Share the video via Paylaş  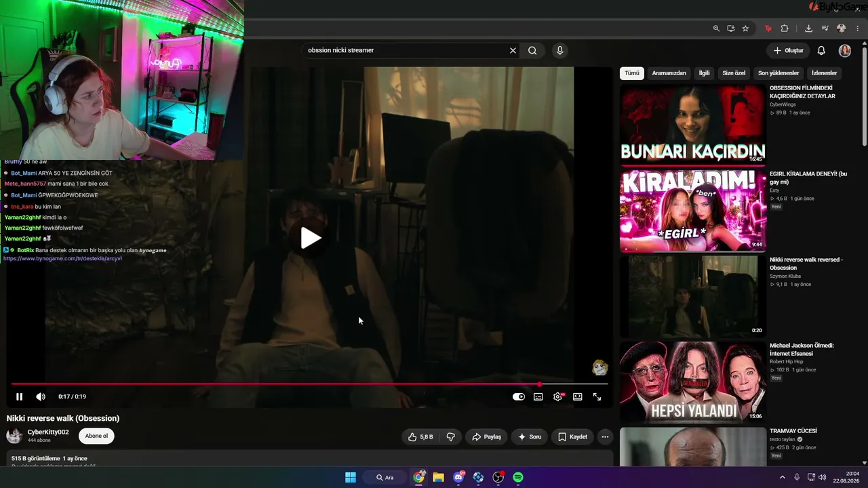(x=486, y=437)
